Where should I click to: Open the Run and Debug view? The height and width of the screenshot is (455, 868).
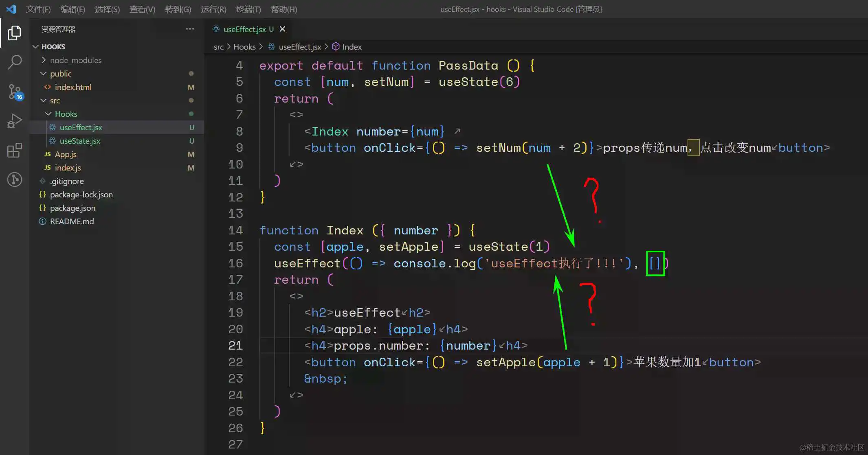pos(15,121)
